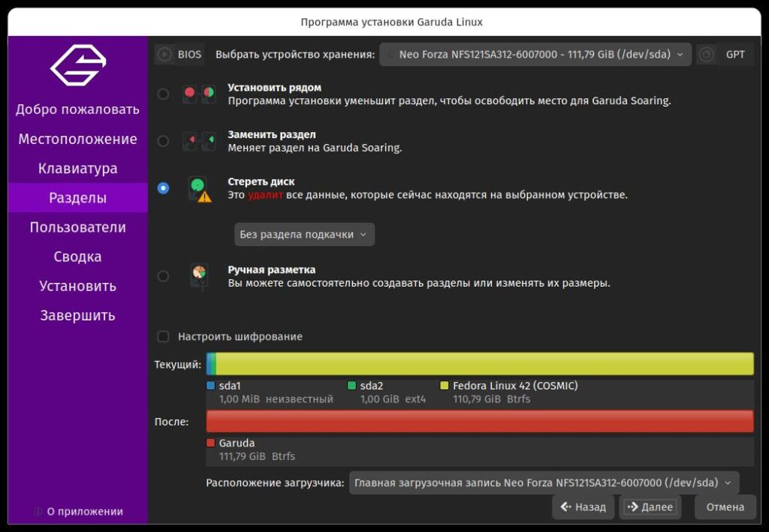The image size is (769, 532).
Task: Go to Добро пожаловать step in sidebar
Action: coord(77,110)
